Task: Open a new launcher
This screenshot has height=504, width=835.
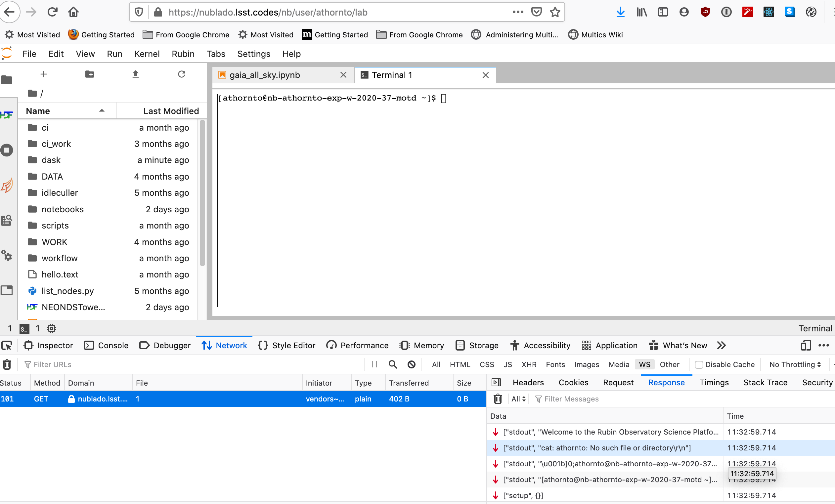Action: pyautogui.click(x=44, y=74)
